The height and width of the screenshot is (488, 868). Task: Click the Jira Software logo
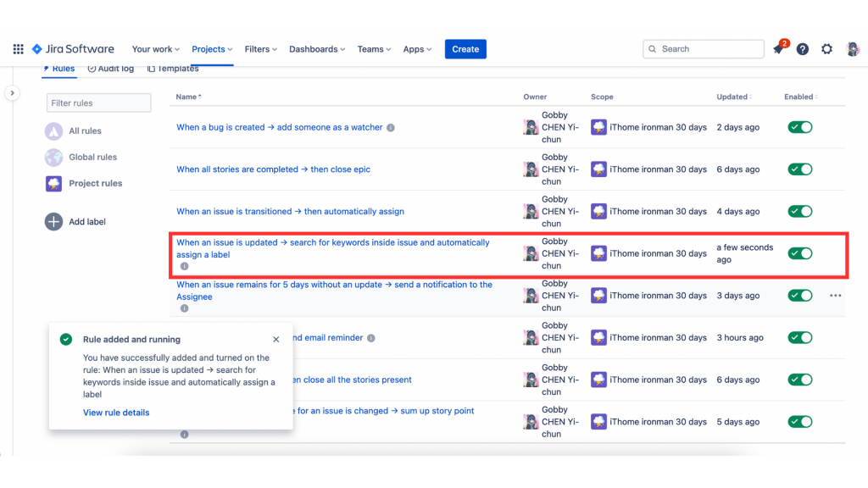(73, 49)
